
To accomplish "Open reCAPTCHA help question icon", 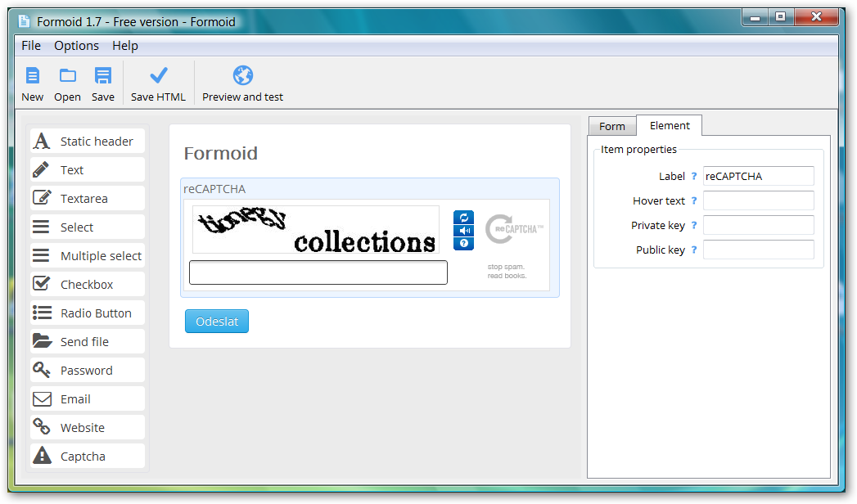I will [463, 244].
